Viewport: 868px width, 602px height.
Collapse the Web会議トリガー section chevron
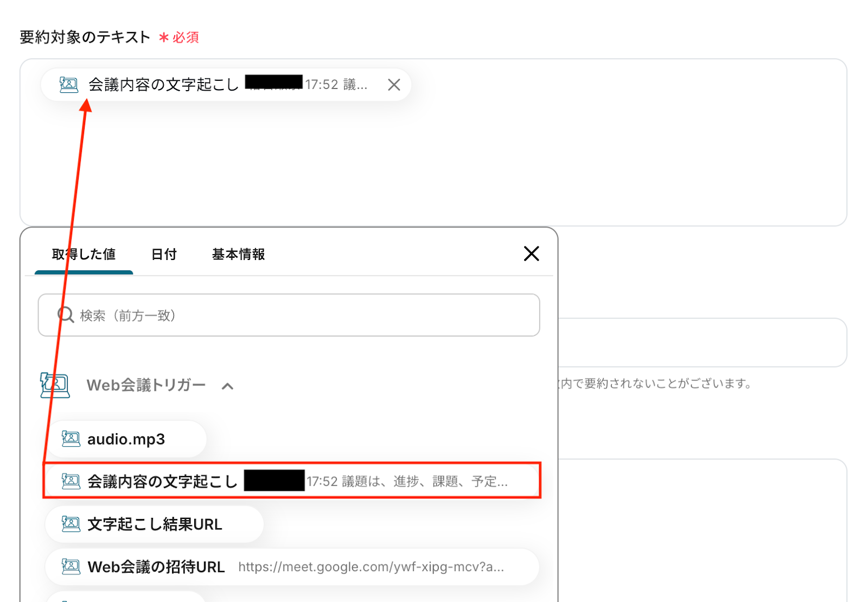(x=228, y=386)
